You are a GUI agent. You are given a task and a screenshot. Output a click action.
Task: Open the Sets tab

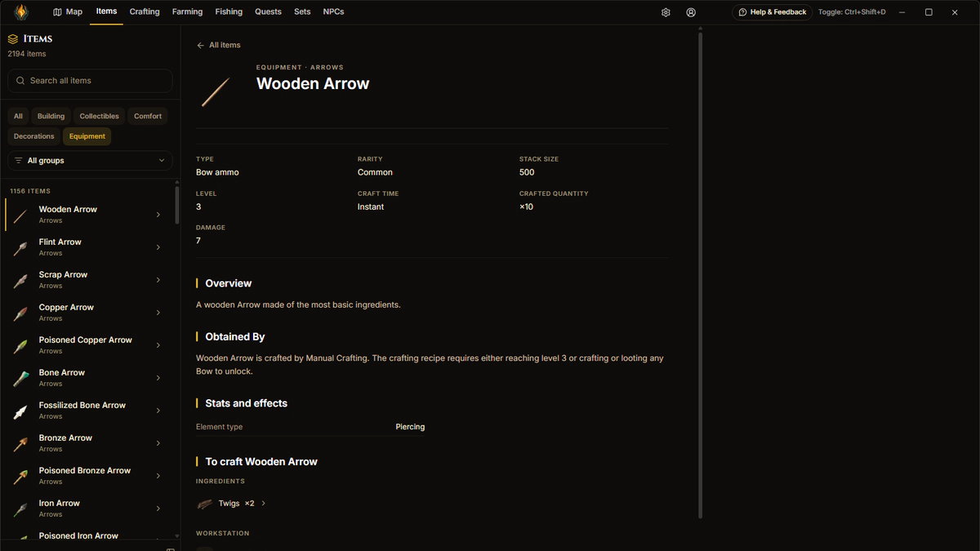click(x=302, y=12)
